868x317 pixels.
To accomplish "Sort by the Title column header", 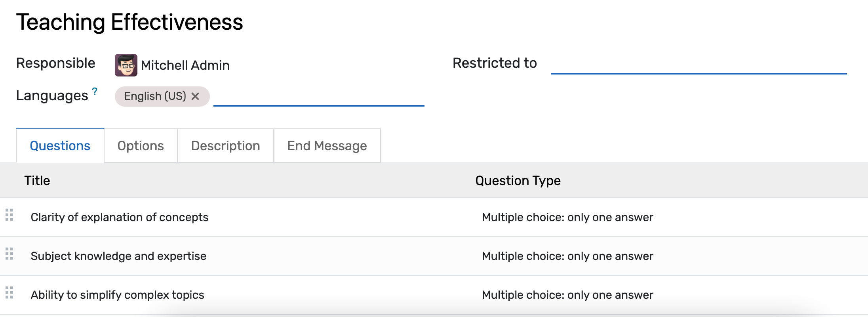I will coord(37,181).
